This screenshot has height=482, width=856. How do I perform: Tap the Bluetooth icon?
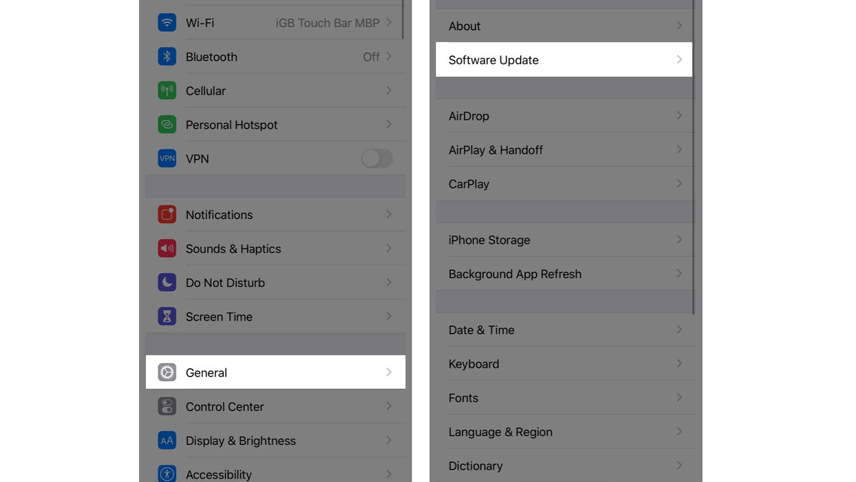(x=167, y=57)
